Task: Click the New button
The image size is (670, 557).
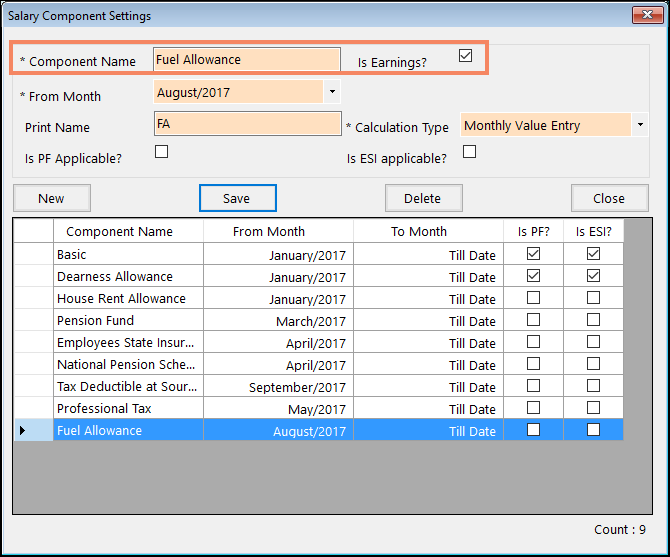Action: pos(52,198)
